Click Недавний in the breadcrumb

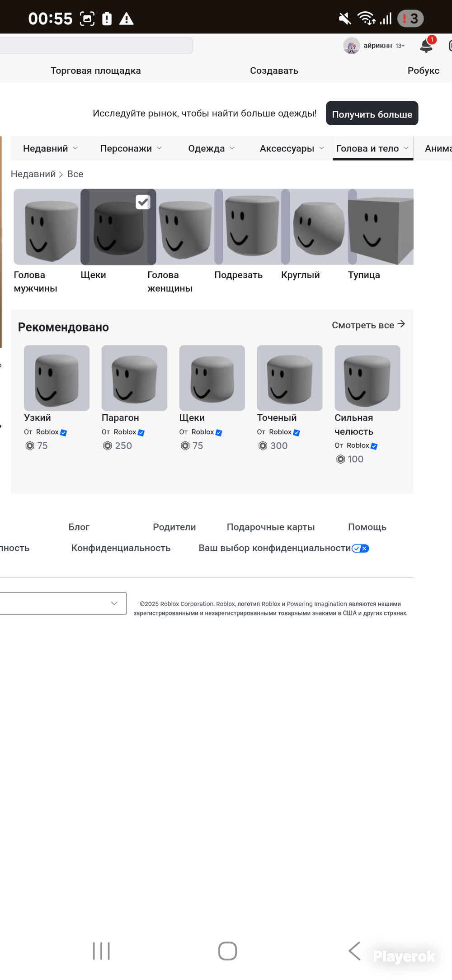pyautogui.click(x=33, y=174)
